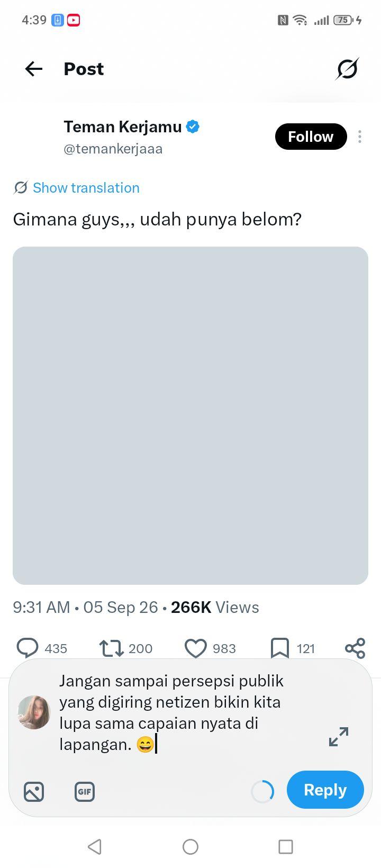
Task: Tap the Android home navigation button
Action: [x=190, y=847]
